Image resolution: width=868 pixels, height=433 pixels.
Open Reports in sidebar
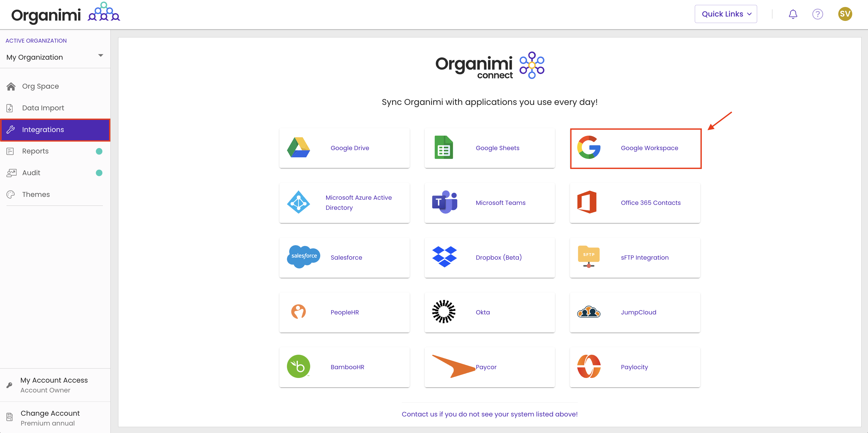tap(55, 151)
